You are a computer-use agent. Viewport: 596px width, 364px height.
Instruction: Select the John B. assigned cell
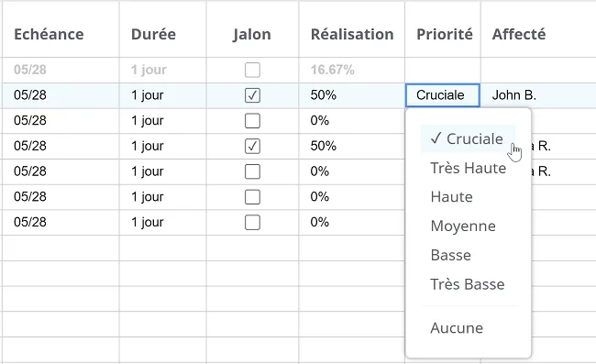(x=538, y=95)
